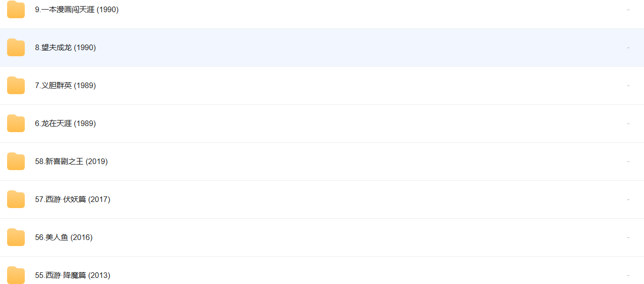The height and width of the screenshot is (284, 644).
Task: Click the size dash in 新喜剧之王 row
Action: tap(628, 161)
